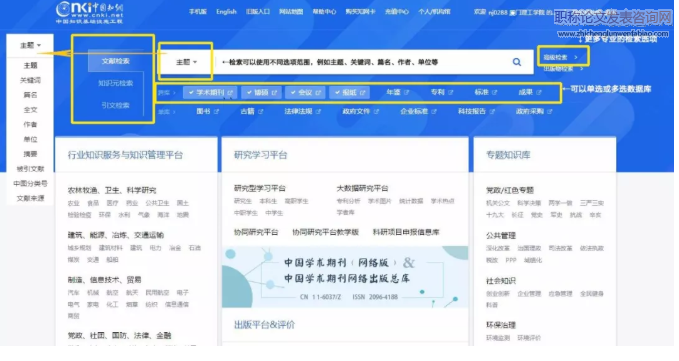679x361 pixels.
Task: Open 研究型学习平台 link
Action: [260, 188]
